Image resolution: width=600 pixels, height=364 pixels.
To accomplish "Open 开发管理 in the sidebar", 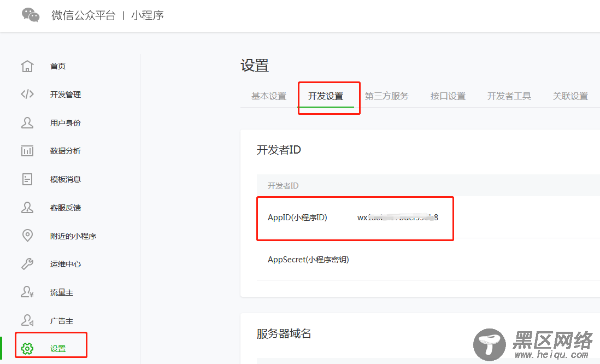I will coord(66,94).
